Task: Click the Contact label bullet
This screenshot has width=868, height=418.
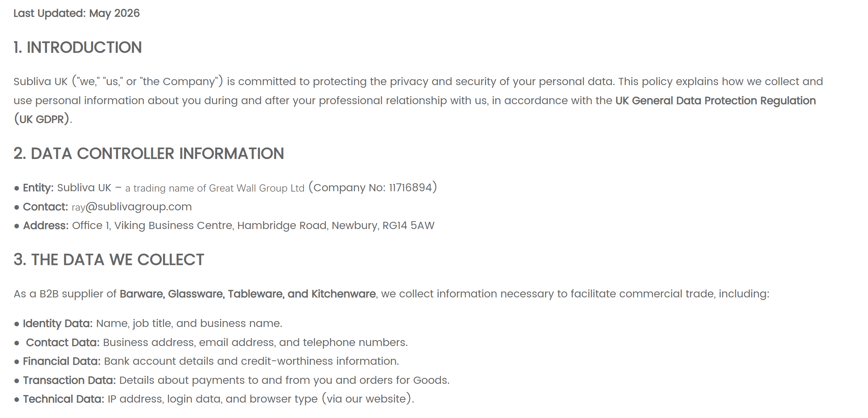Action: [45, 207]
